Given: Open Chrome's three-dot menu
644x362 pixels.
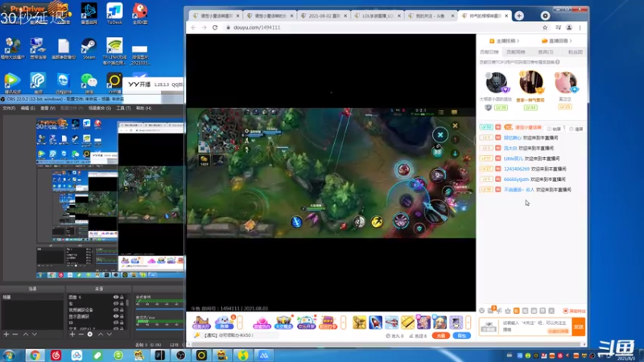Looking at the screenshot, I should (580, 27).
